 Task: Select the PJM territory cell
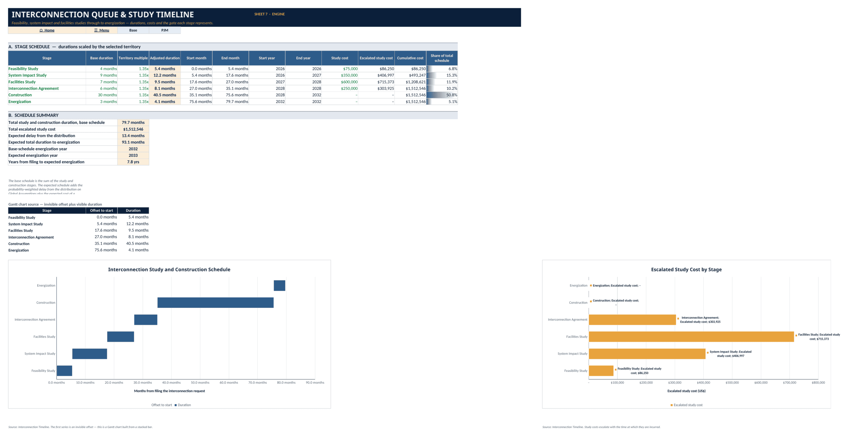[x=165, y=30]
